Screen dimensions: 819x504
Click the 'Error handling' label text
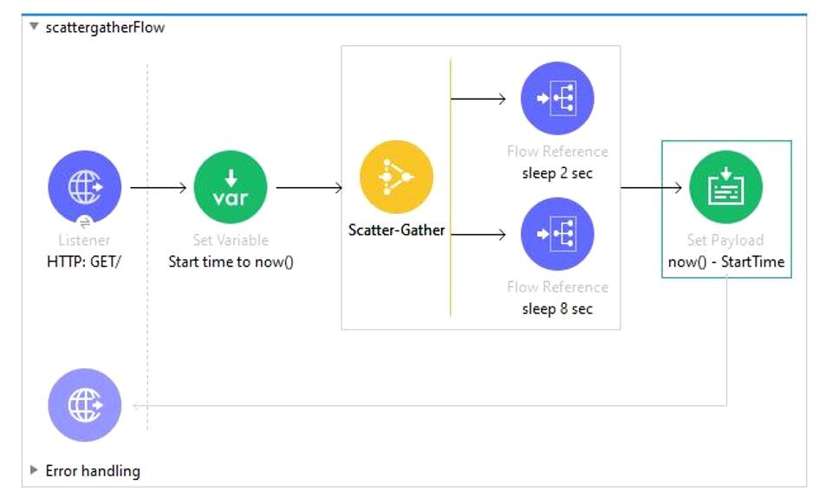93,471
